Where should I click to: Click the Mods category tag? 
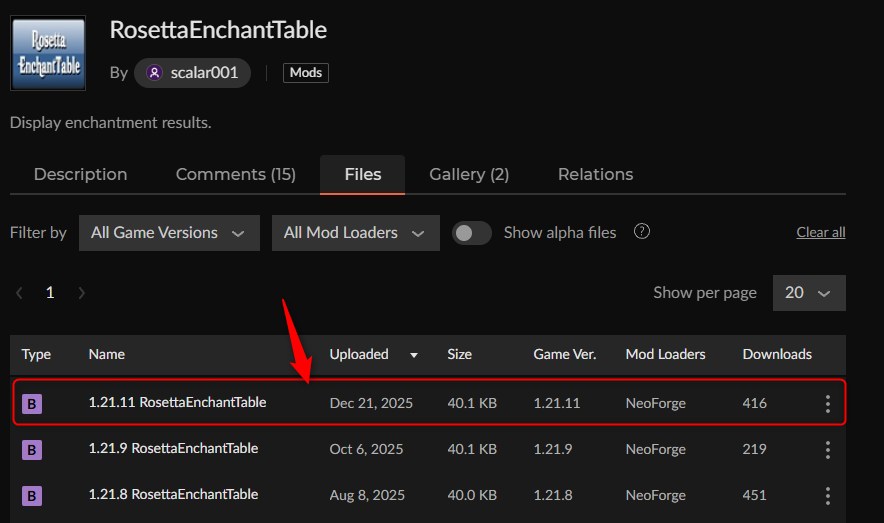[x=306, y=73]
